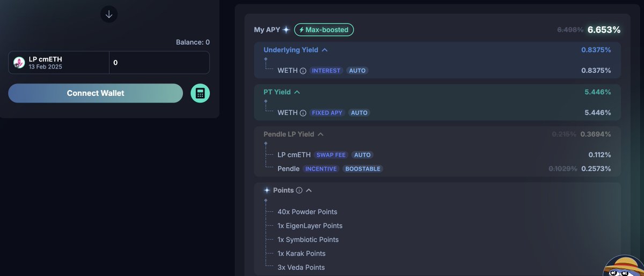644x276 pixels.
Task: Click the 40x Powder Points row
Action: pyautogui.click(x=308, y=212)
